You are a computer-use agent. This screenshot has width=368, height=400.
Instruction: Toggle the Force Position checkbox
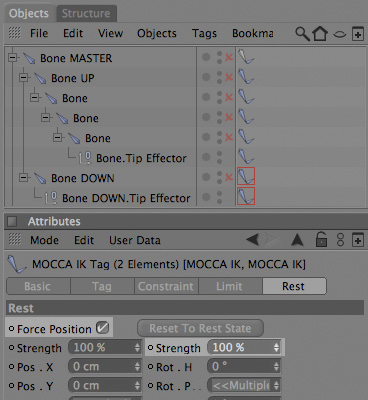[102, 328]
